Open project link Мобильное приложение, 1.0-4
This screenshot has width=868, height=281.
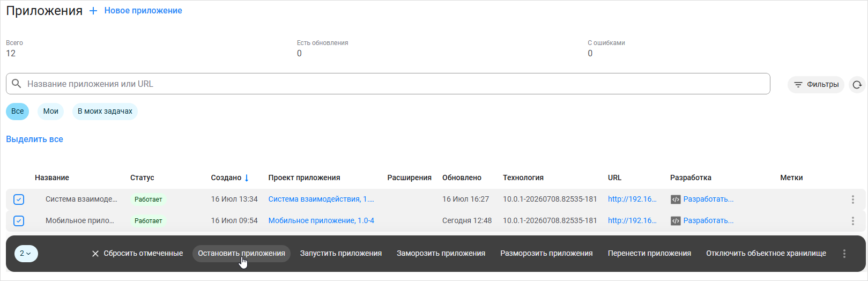[x=321, y=221]
